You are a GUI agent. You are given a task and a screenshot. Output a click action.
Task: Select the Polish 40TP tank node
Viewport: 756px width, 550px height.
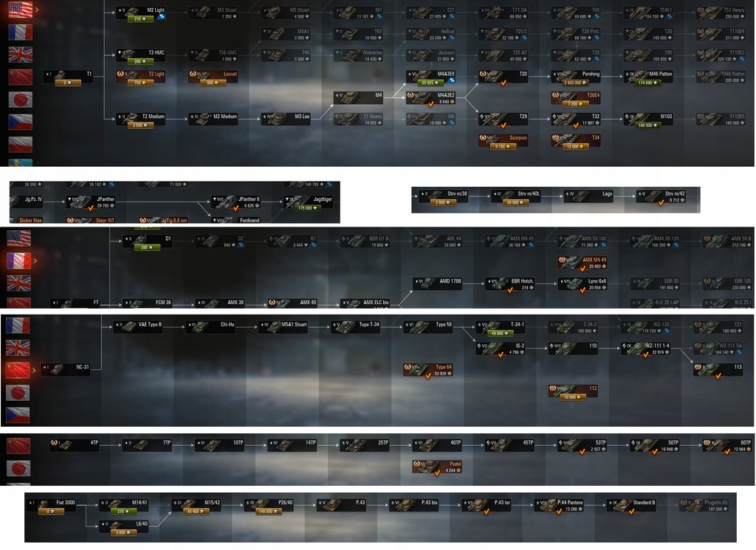click(x=437, y=444)
